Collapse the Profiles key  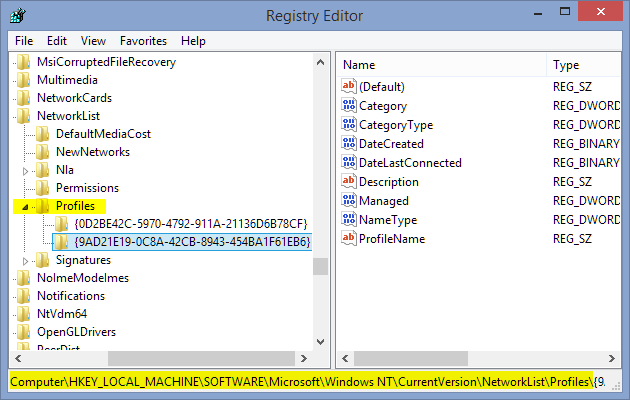25,207
